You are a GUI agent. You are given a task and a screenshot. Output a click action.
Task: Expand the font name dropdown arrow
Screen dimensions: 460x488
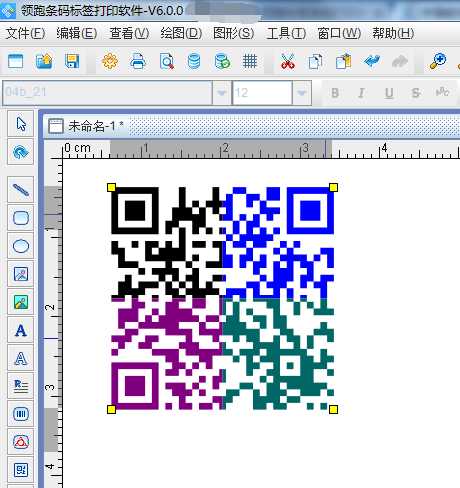point(222,93)
